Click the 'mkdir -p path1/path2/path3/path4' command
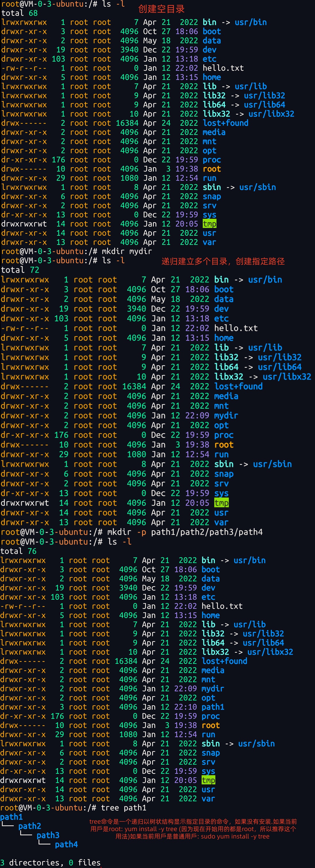This screenshot has width=315, height=868. [185, 532]
